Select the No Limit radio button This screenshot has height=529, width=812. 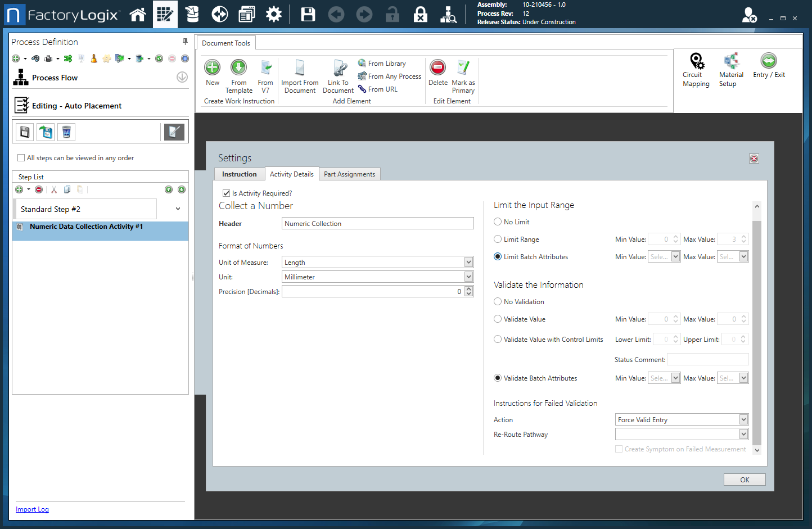pos(498,222)
